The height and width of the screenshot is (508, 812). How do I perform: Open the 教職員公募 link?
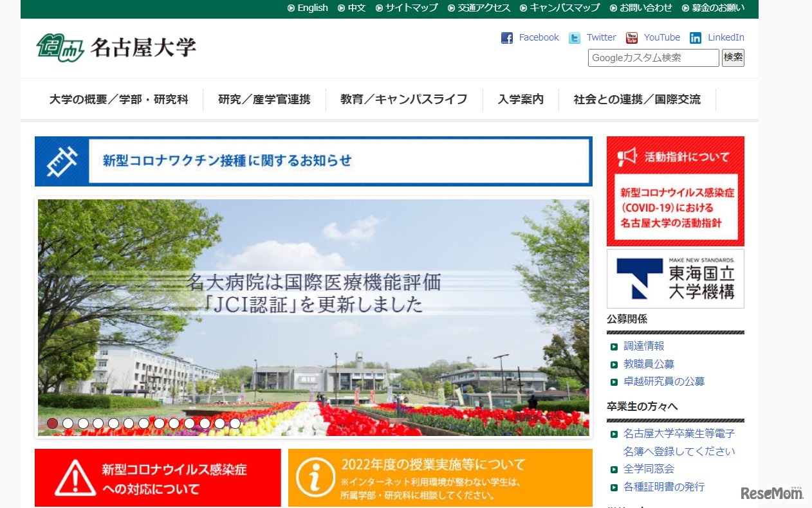click(648, 363)
